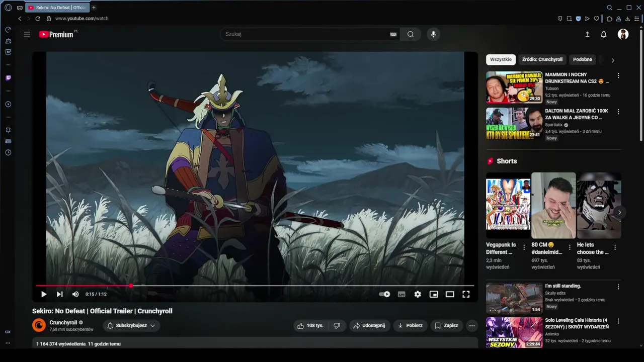Screen dimensions: 644x362
Task: Play the video
Action: tap(44, 294)
